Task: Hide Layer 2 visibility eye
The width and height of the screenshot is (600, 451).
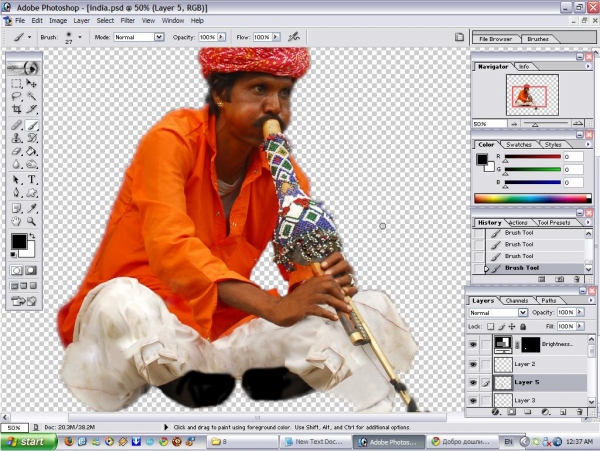Action: click(473, 364)
